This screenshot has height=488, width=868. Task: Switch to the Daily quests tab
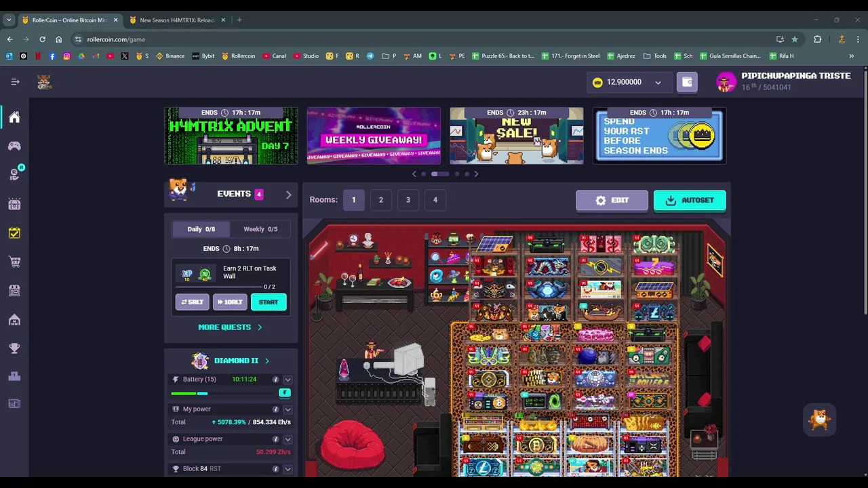(201, 229)
